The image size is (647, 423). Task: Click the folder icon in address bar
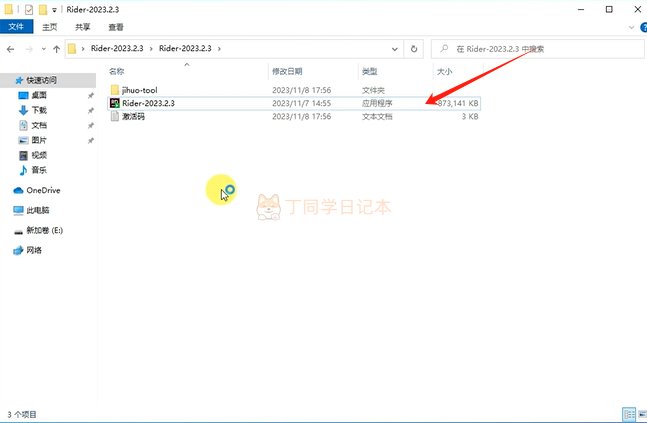[72, 49]
